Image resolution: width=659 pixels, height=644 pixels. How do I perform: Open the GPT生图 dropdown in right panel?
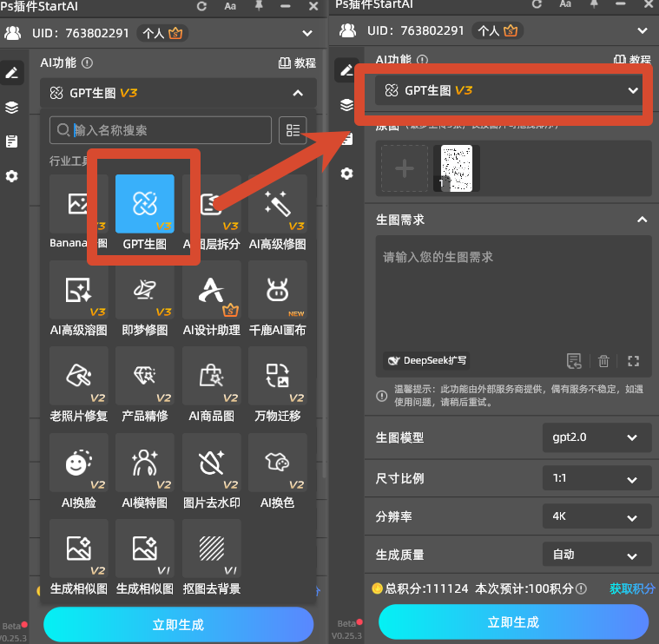[509, 90]
